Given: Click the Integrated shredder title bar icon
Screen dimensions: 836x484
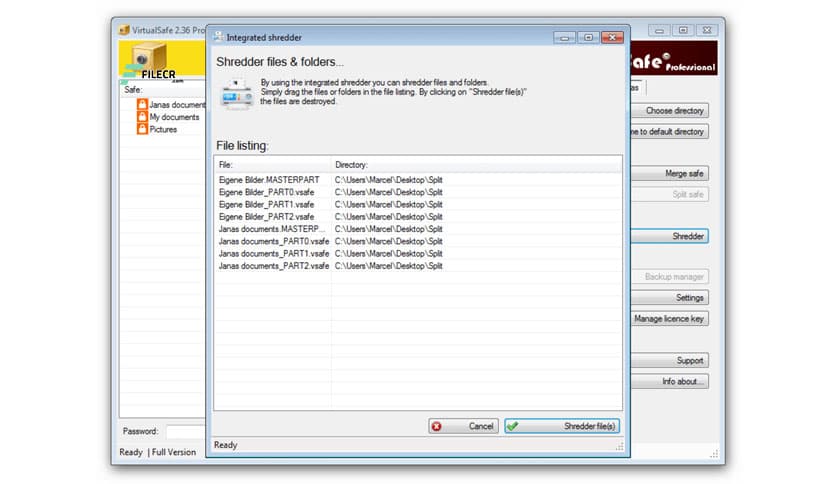Looking at the screenshot, I should [x=219, y=37].
